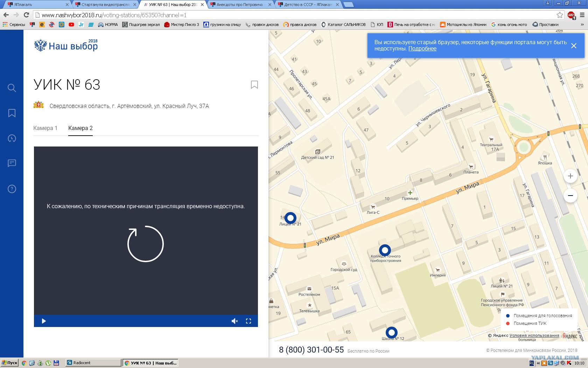This screenshot has width=588, height=368.
Task: Click the Яндекс logo on map
Action: [570, 336]
